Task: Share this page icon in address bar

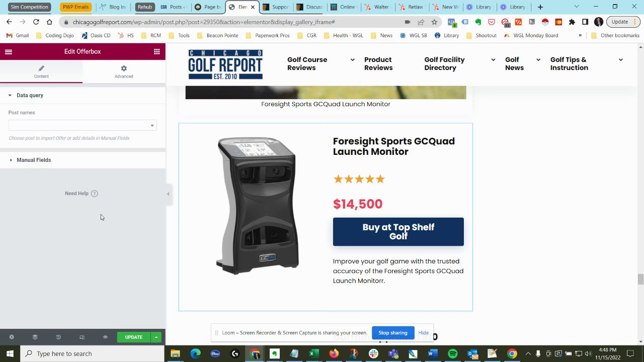Action: (x=421, y=22)
